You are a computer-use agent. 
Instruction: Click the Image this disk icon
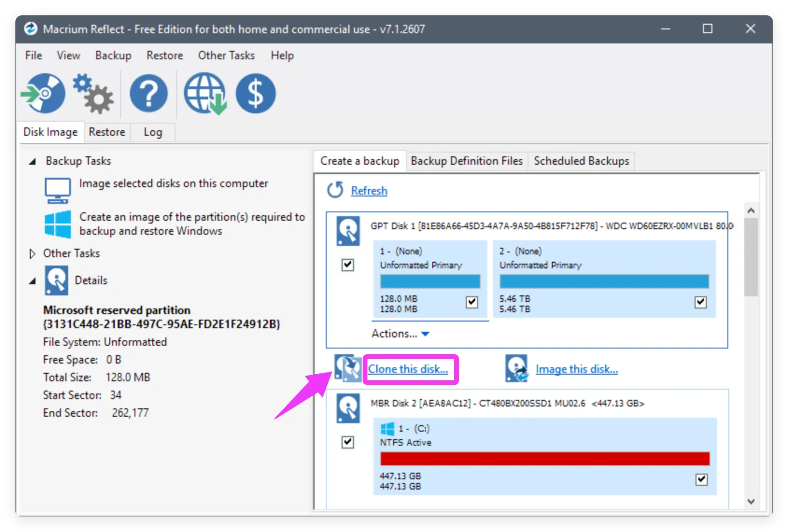click(517, 369)
